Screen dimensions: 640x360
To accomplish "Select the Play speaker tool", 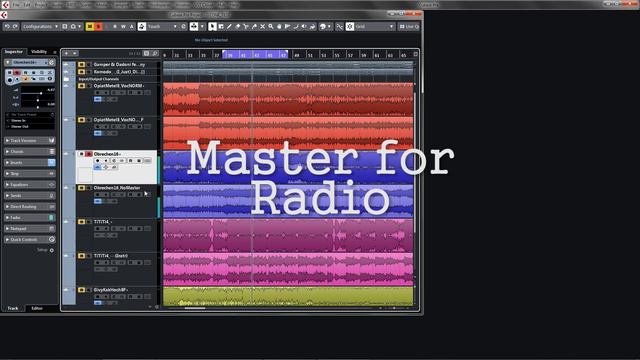I will click(304, 27).
